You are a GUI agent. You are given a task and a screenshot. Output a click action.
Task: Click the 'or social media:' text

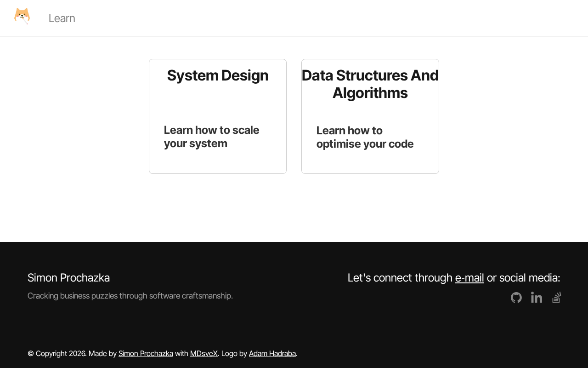click(523, 278)
